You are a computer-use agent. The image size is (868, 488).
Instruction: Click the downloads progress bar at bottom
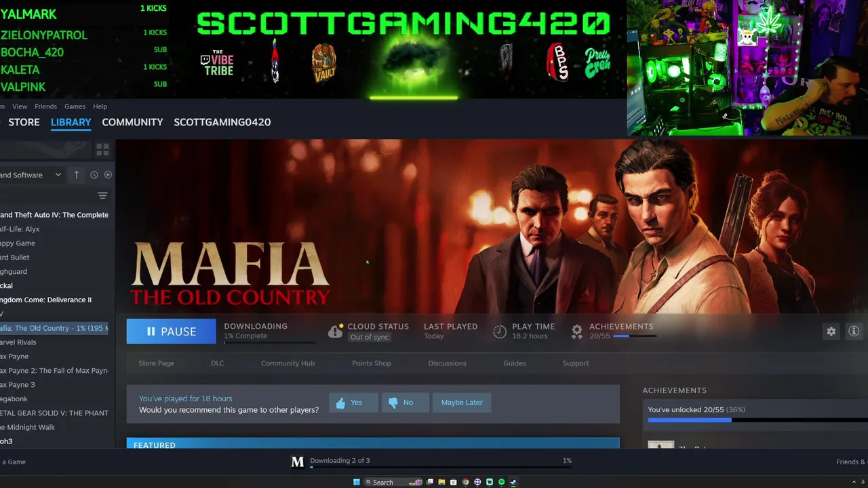441,467
